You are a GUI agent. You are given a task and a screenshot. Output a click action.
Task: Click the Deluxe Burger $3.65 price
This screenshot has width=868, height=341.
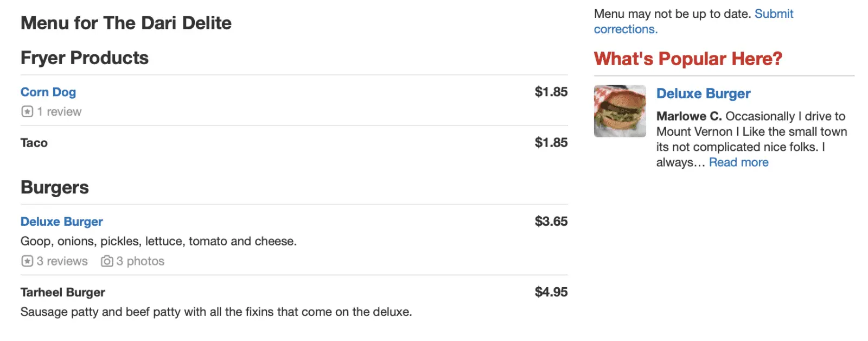pos(551,222)
